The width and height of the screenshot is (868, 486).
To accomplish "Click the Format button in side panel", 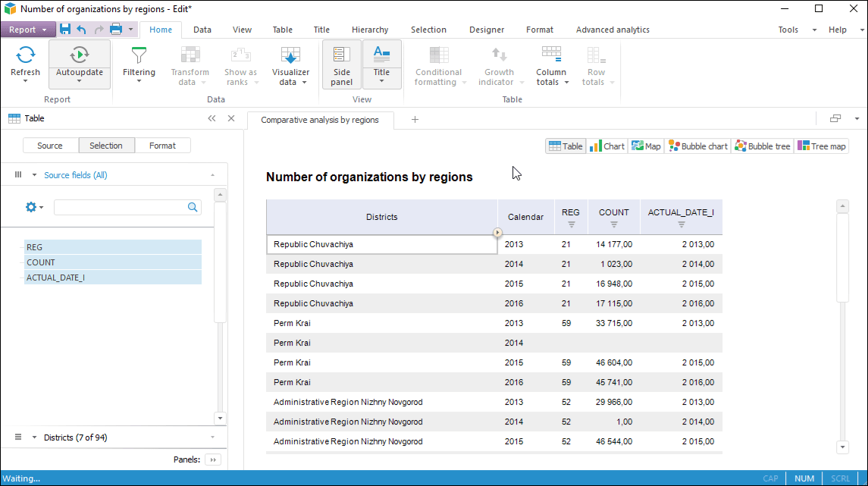I will coord(162,146).
